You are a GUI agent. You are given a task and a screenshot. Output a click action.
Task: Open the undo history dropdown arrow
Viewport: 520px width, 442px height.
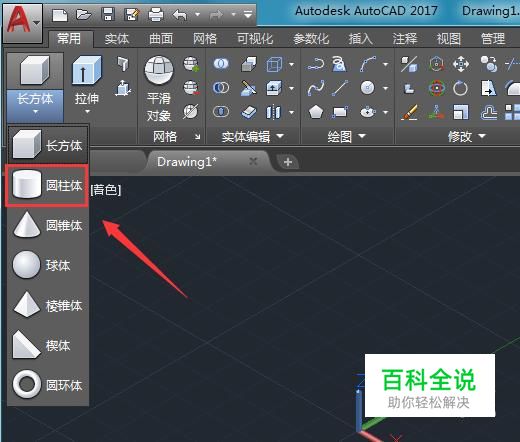tap(197, 14)
